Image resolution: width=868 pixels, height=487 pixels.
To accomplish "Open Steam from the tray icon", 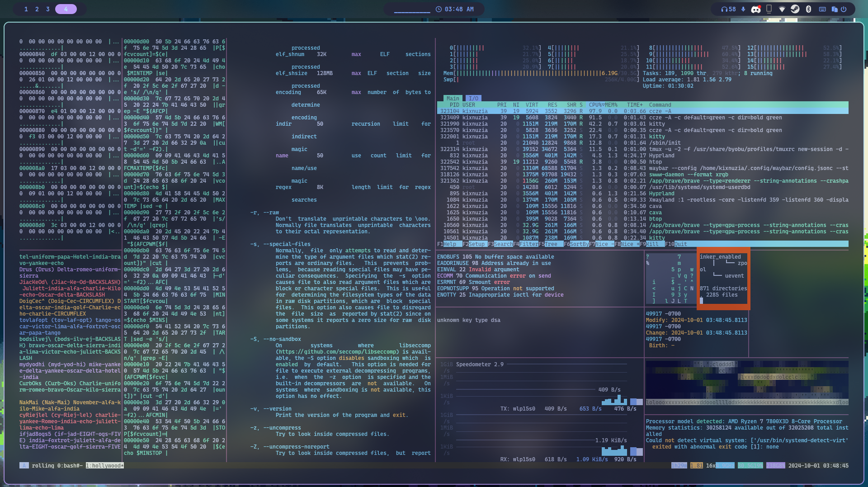I will 795,9.
